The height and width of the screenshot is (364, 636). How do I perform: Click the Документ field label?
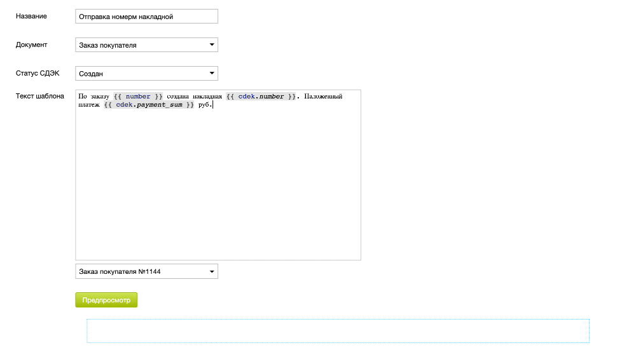pyautogui.click(x=31, y=44)
